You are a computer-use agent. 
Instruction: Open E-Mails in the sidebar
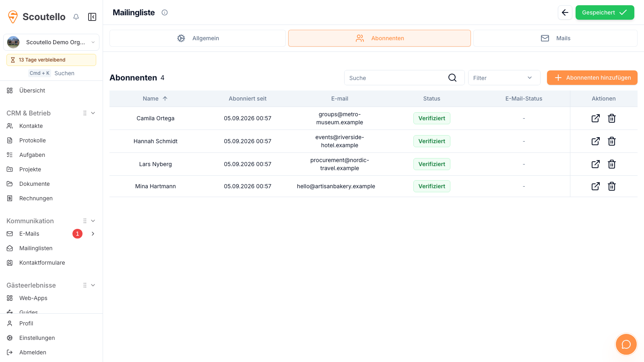pyautogui.click(x=29, y=234)
